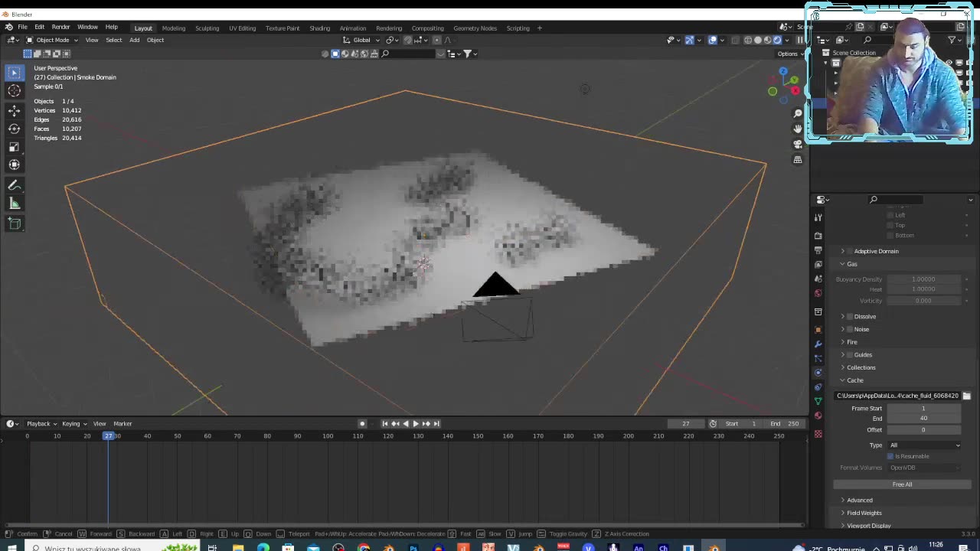Screen dimensions: 980x551
Task: Select the Move tool
Action: click(14, 111)
